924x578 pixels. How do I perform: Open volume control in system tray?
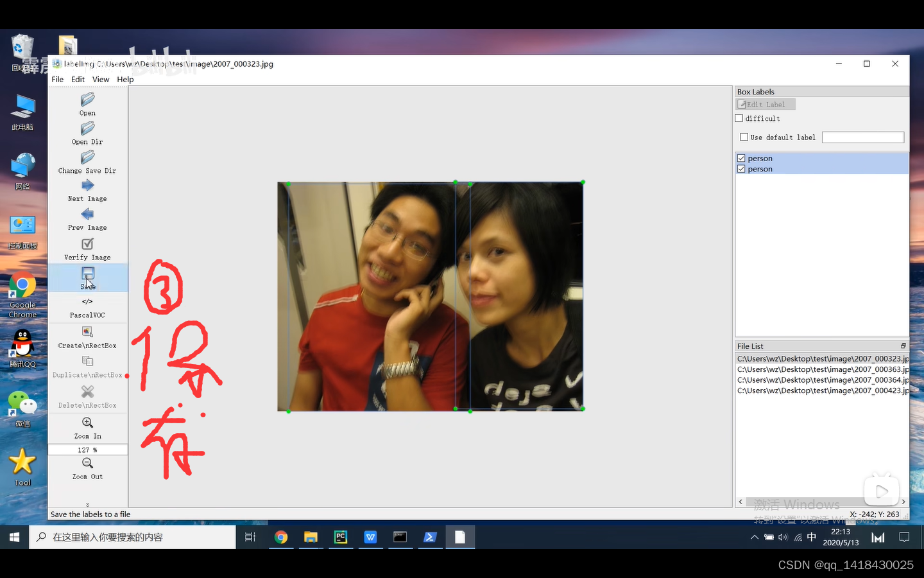pos(783,538)
